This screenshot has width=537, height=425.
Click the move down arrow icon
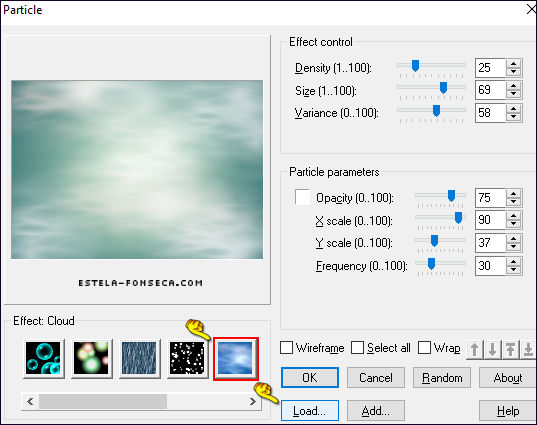point(492,350)
